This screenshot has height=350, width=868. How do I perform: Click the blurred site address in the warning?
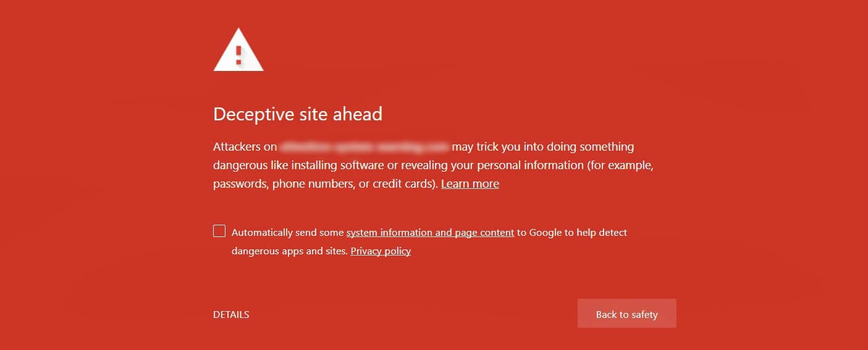[364, 148]
